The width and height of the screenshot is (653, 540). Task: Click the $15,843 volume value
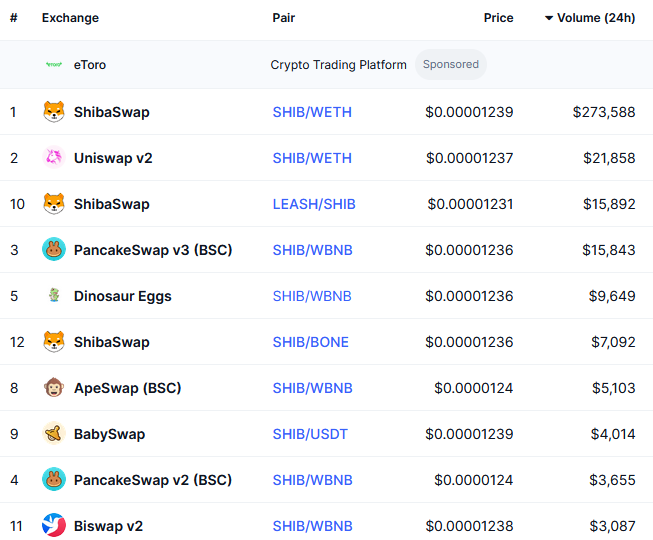tap(608, 250)
